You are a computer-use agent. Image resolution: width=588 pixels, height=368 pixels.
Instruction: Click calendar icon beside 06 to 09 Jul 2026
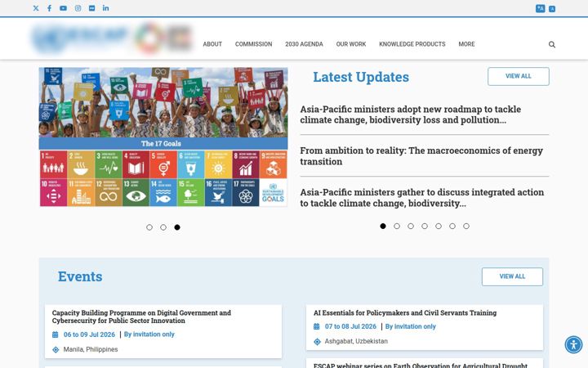pyautogui.click(x=56, y=334)
